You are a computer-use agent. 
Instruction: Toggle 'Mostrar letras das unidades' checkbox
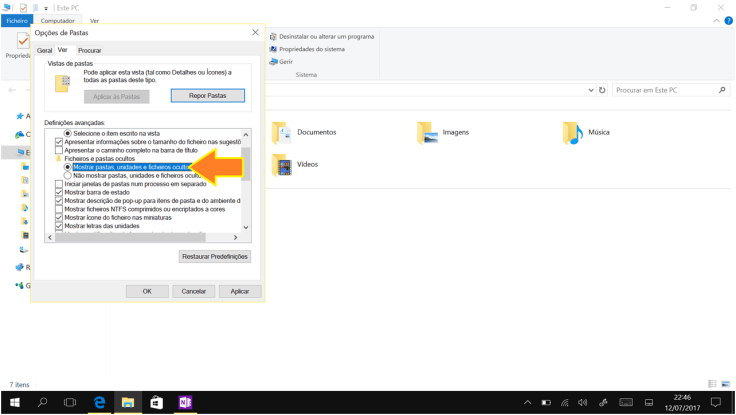pos(59,226)
